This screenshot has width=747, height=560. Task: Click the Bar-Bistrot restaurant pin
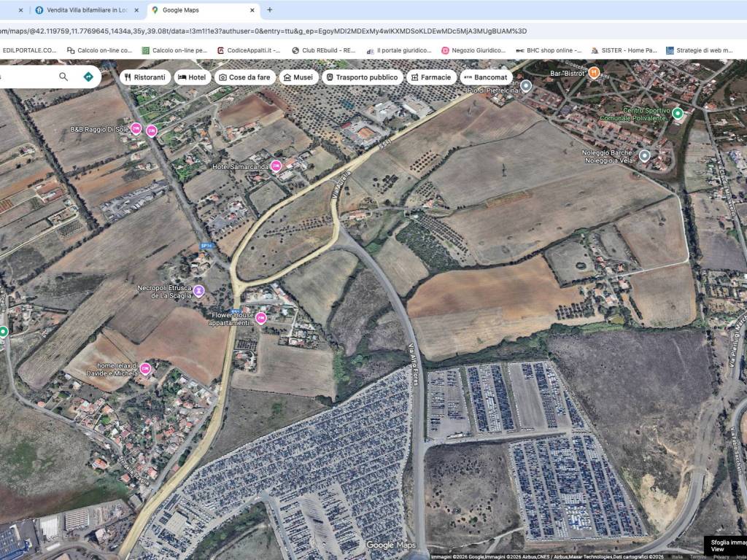coord(594,73)
